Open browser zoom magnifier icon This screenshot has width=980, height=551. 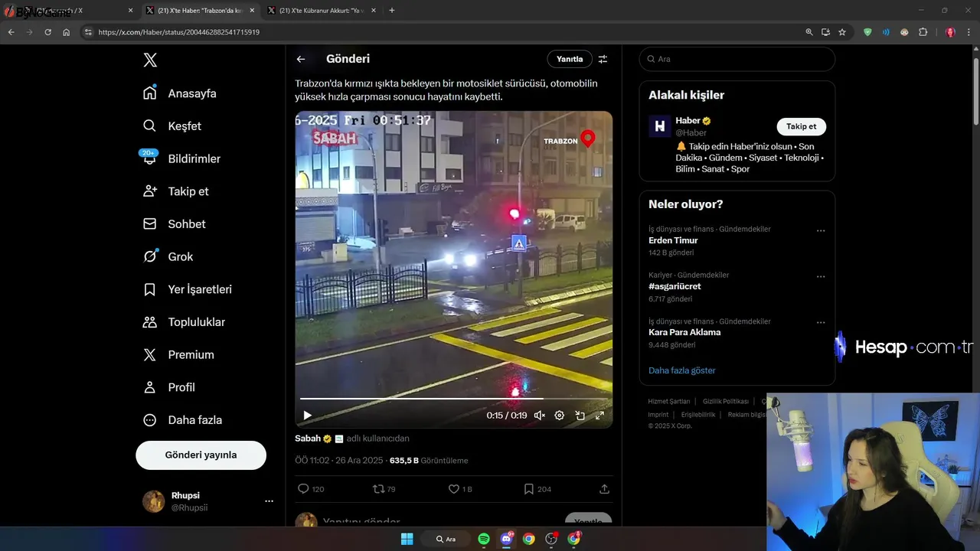(809, 32)
